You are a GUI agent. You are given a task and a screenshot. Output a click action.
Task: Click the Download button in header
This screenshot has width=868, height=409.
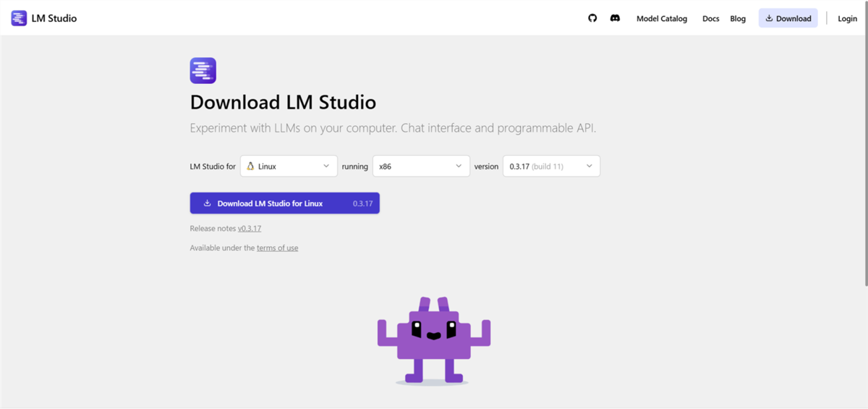(x=788, y=18)
